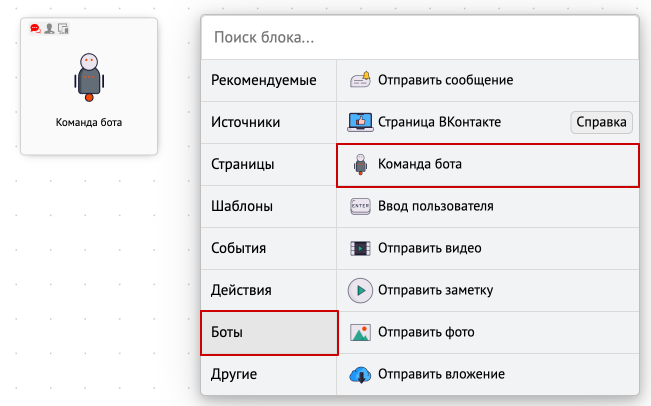Select the Команда бота list item
651x406 pixels.
click(487, 165)
